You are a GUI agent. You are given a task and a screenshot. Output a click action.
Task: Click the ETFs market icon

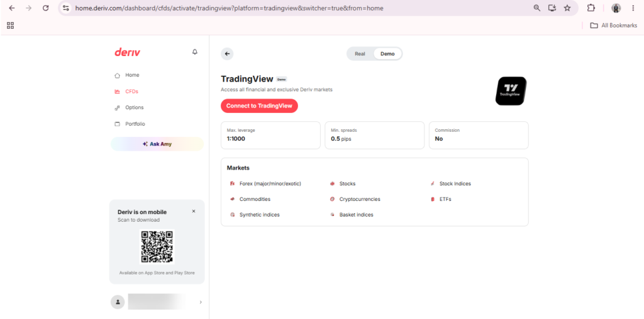pos(432,199)
